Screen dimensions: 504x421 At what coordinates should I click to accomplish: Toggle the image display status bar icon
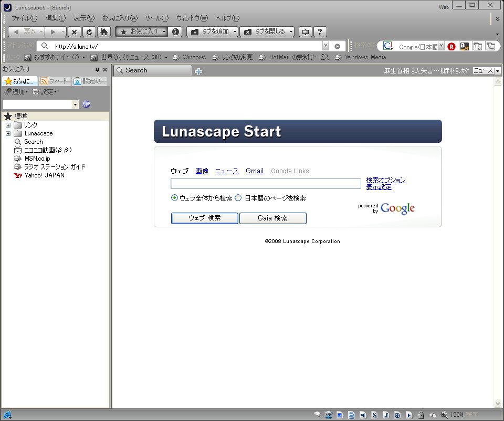tap(340, 415)
